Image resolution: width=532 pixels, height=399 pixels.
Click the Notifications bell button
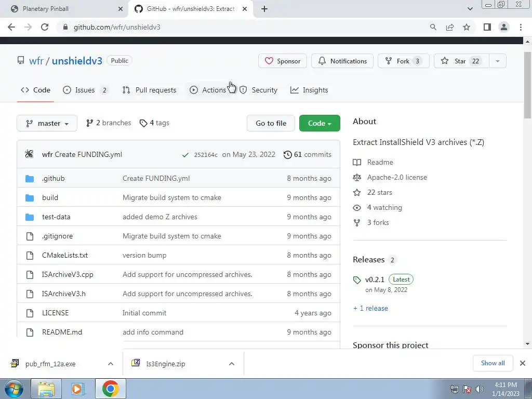click(342, 61)
